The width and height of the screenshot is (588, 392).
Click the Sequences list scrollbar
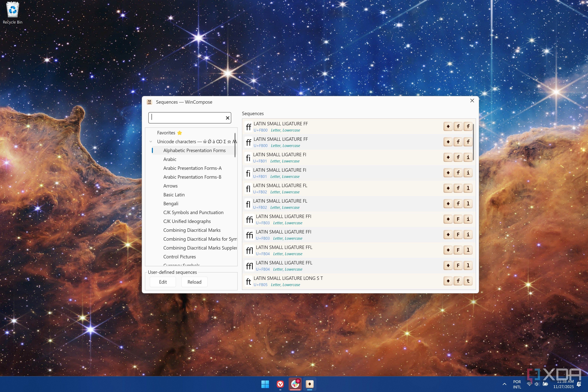pyautogui.click(x=473, y=142)
